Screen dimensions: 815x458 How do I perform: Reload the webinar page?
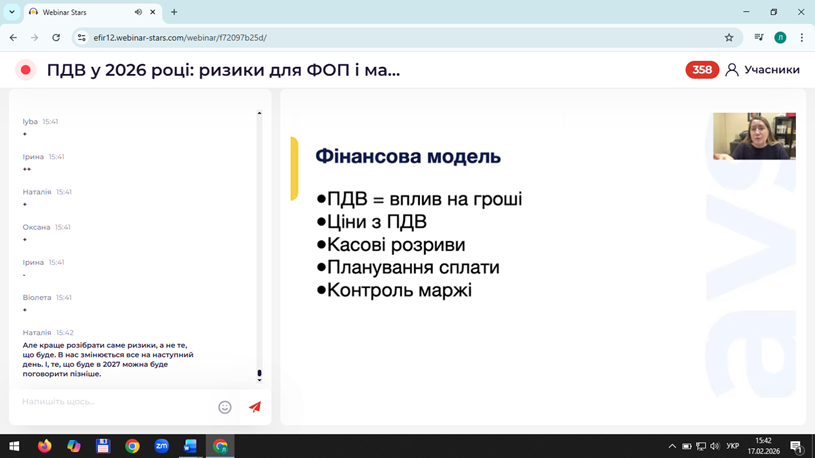click(56, 38)
